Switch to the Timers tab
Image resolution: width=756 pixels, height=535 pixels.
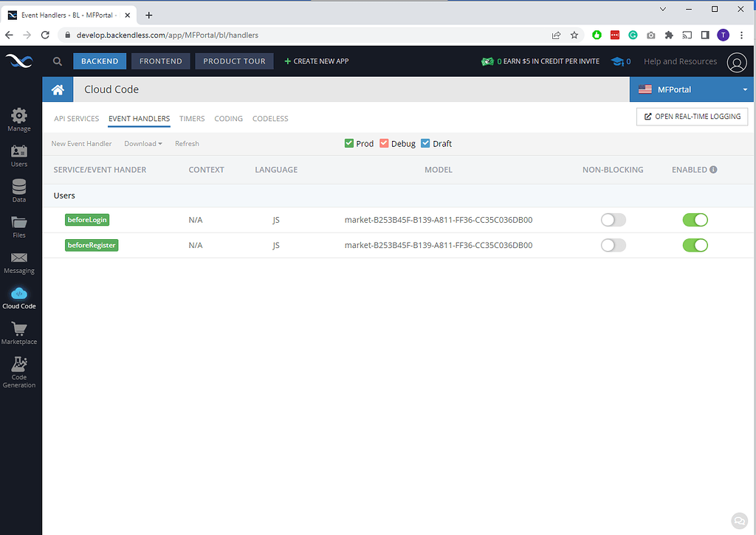tap(192, 118)
